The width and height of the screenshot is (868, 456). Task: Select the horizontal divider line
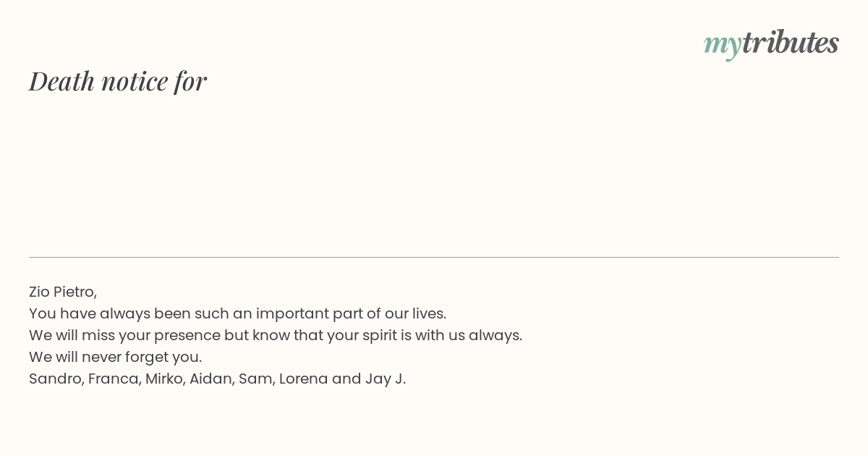pos(434,257)
